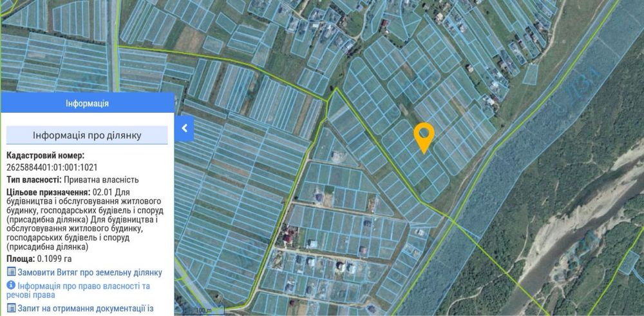Click the Кадастровий номер: label
This screenshot has height=316, width=644.
46,155
